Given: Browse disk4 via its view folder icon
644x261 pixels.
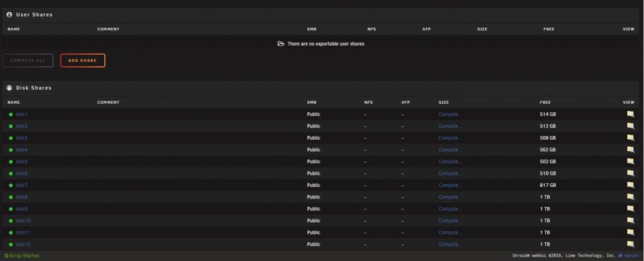Looking at the screenshot, I should click(630, 150).
